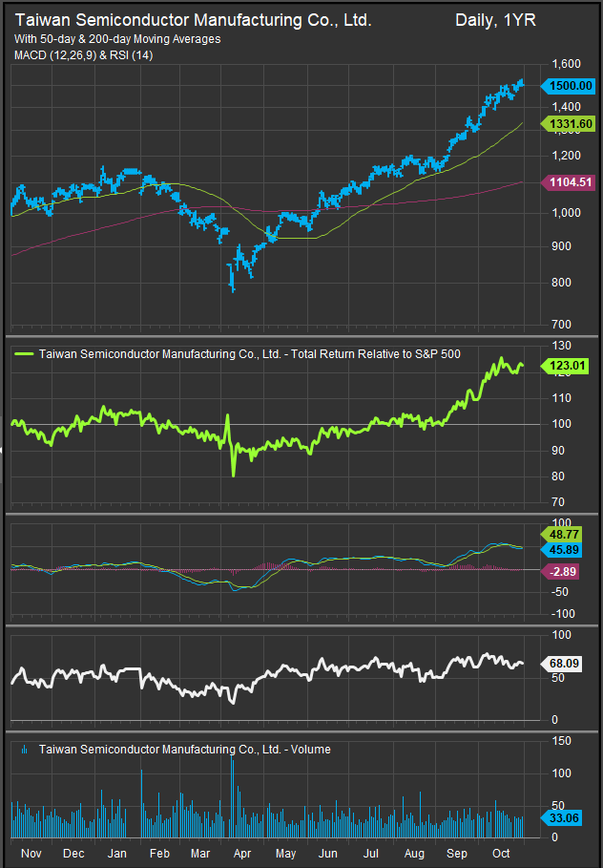Click the 'Total Return Relative to S&P 500' legend text
The width and height of the screenshot is (603, 868).
[x=372, y=353]
